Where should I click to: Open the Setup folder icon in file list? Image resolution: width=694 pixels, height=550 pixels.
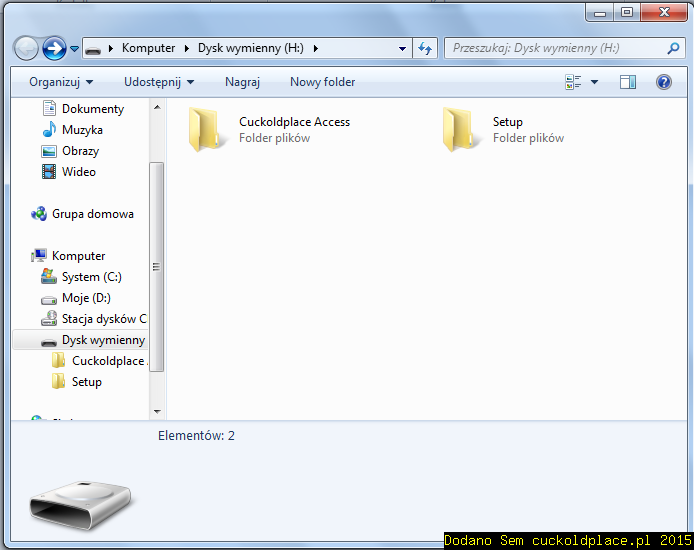pos(459,130)
